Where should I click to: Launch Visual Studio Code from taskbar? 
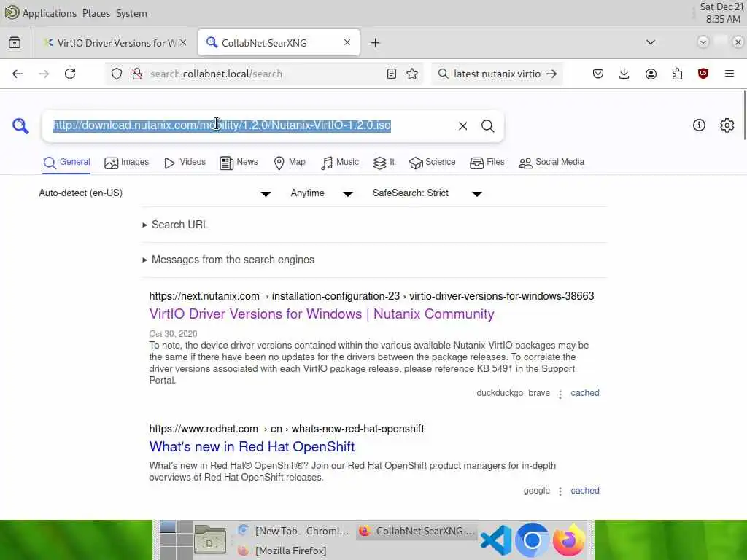pyautogui.click(x=496, y=540)
